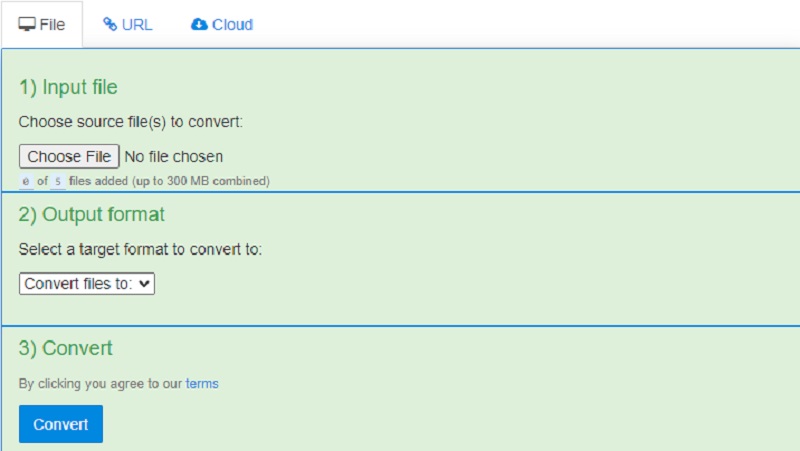Switch to the File tab label
Screen dimensions: 800x451
(x=53, y=24)
